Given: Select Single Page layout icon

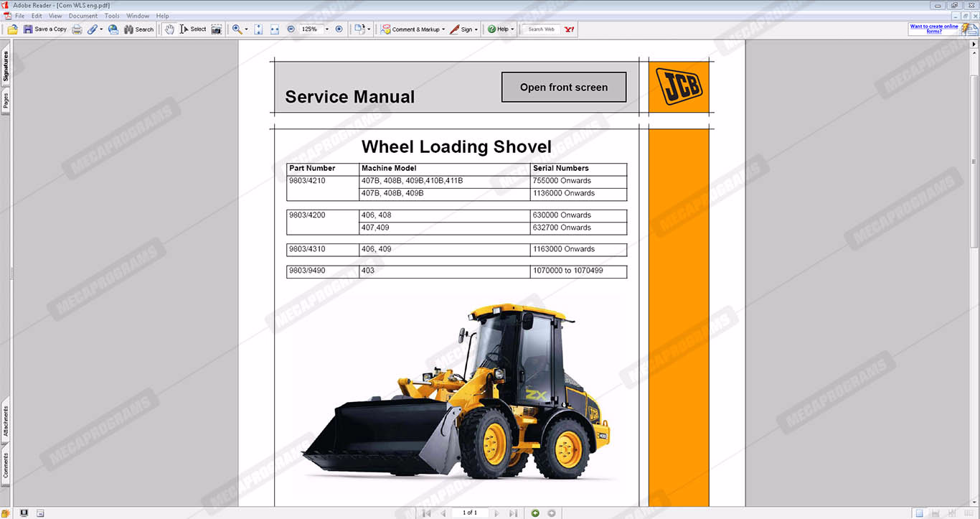Looking at the screenshot, I should click(919, 513).
